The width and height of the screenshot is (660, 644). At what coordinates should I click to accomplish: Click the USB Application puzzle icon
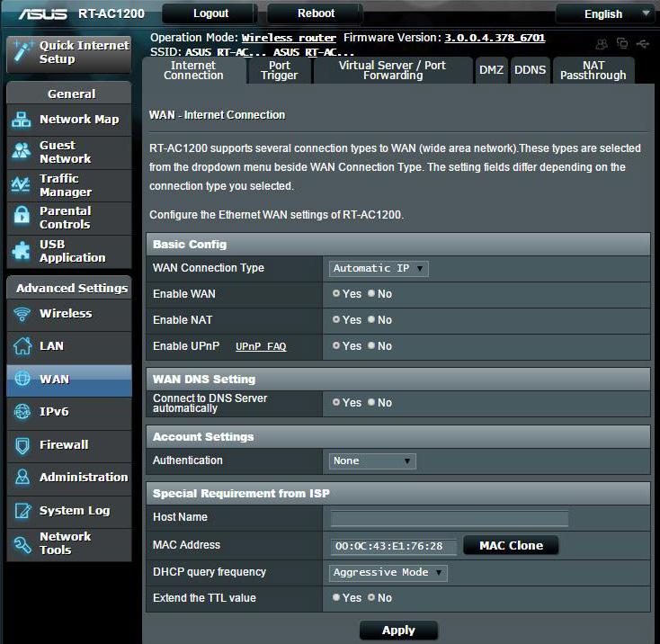click(21, 250)
